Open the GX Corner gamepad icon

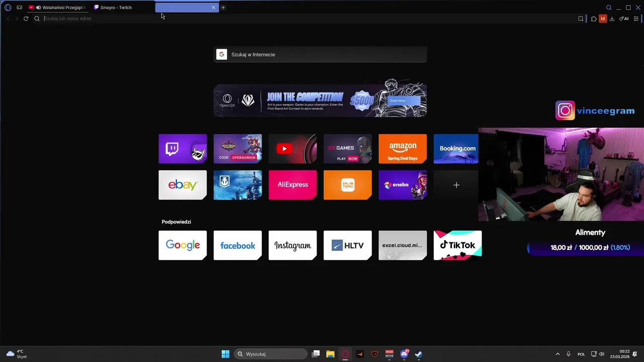[x=20, y=8]
